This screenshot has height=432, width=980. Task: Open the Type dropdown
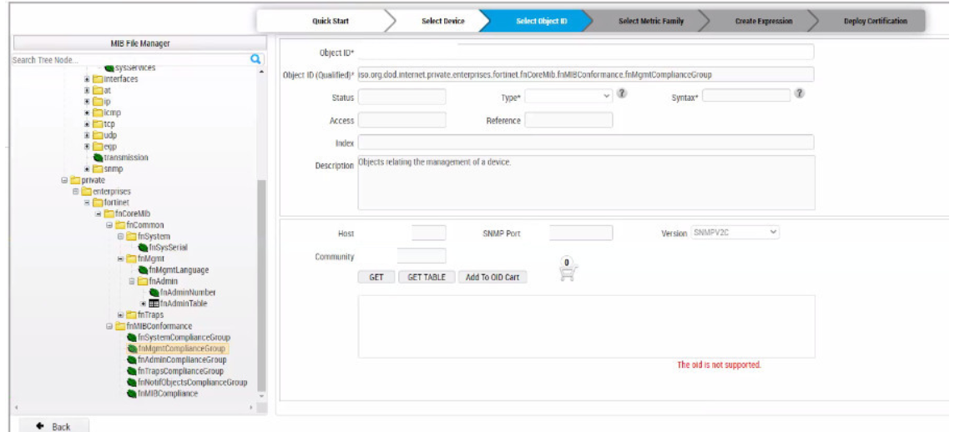click(x=568, y=97)
